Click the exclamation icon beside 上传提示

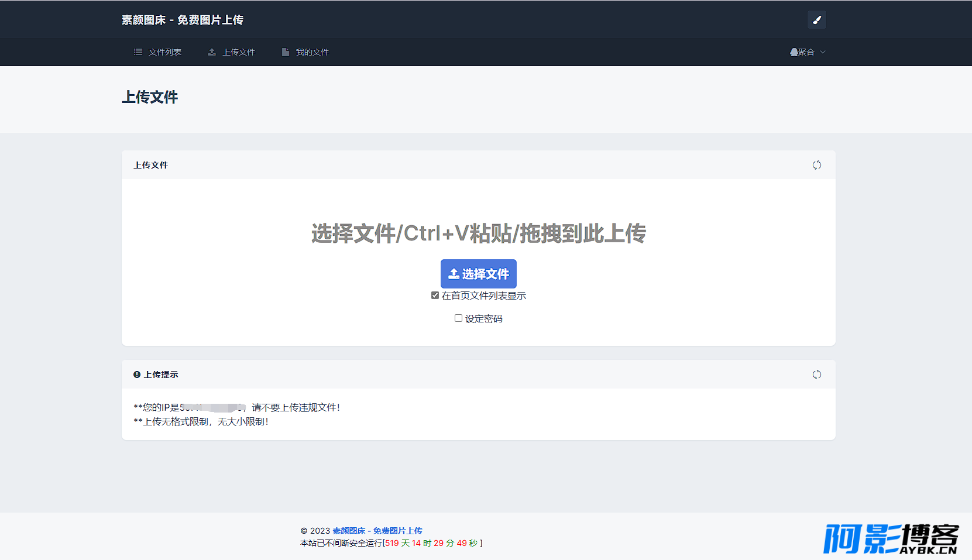137,375
